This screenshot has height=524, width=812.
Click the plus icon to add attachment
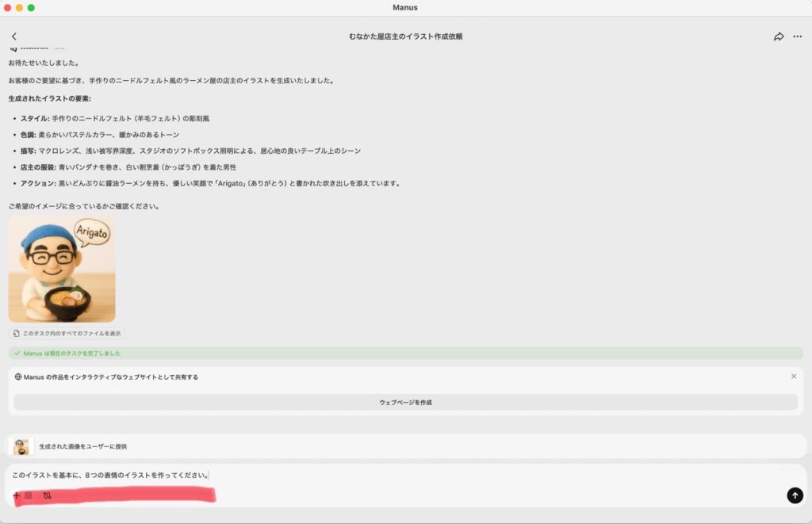(16, 495)
